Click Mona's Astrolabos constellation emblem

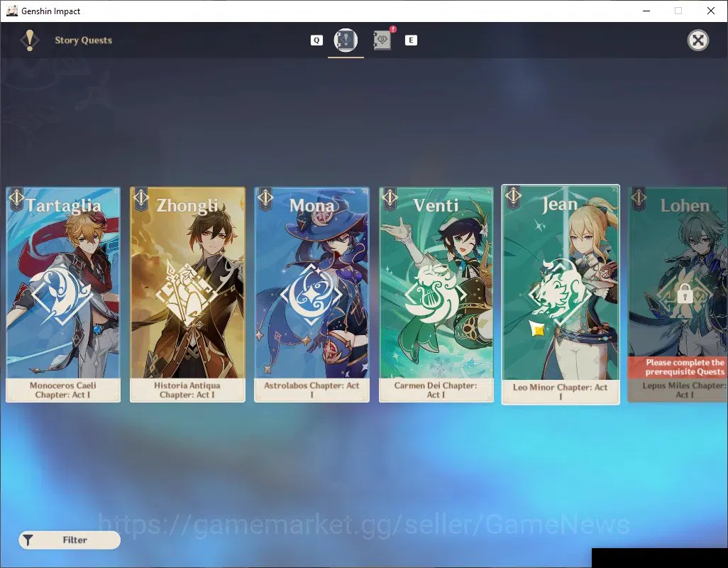(311, 295)
